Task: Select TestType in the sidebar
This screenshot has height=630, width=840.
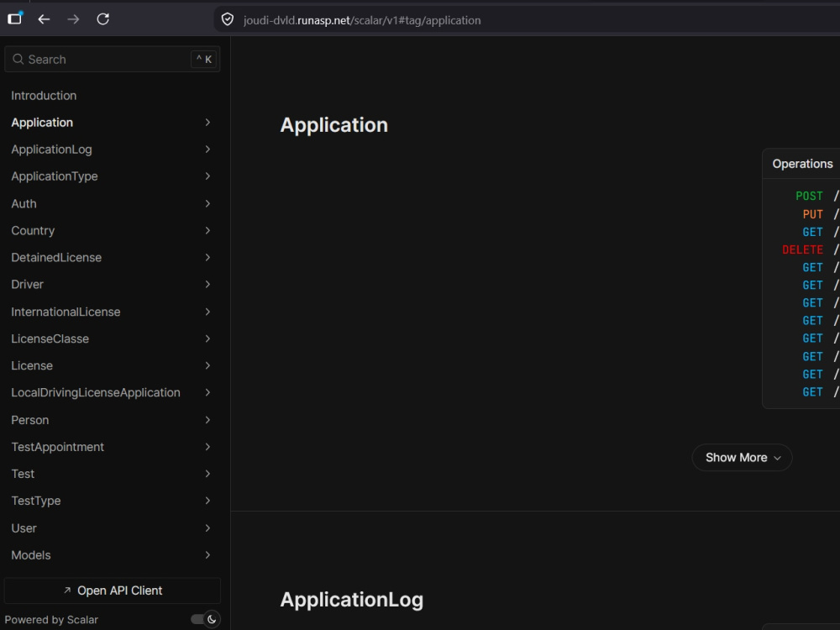Action: [36, 501]
